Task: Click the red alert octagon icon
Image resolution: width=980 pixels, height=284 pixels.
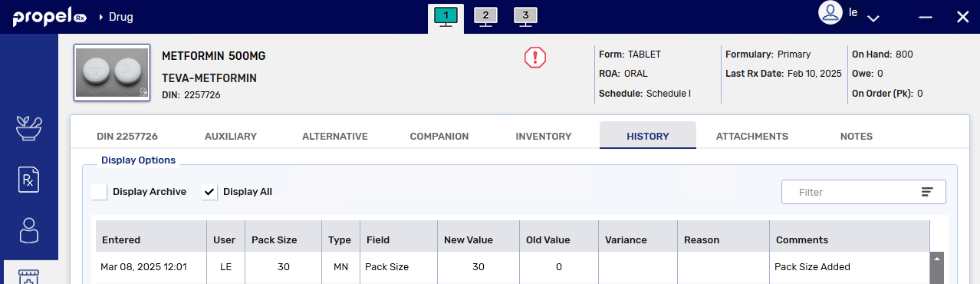Action: pyautogui.click(x=534, y=58)
